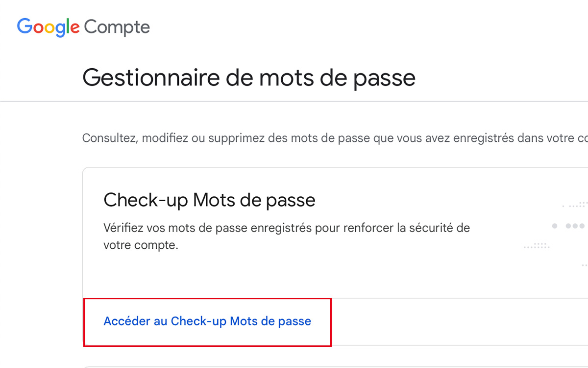Click the yellow 'o' in the Google logo

[49, 27]
